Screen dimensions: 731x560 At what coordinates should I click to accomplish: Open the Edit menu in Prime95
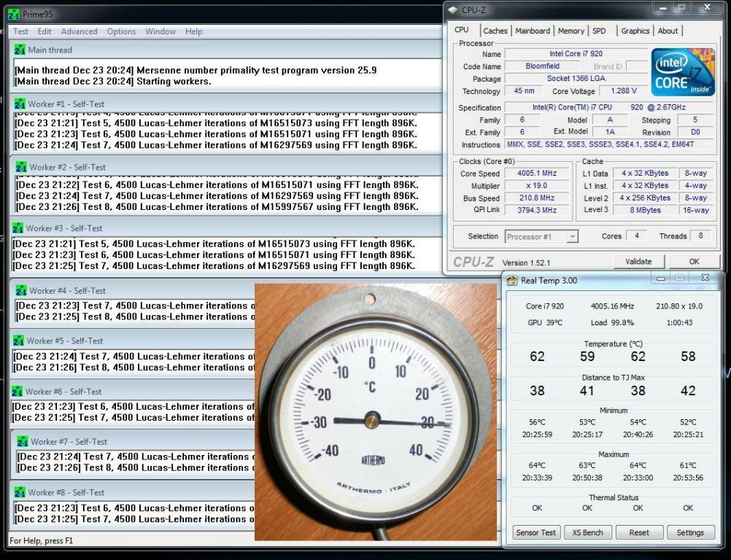click(45, 31)
